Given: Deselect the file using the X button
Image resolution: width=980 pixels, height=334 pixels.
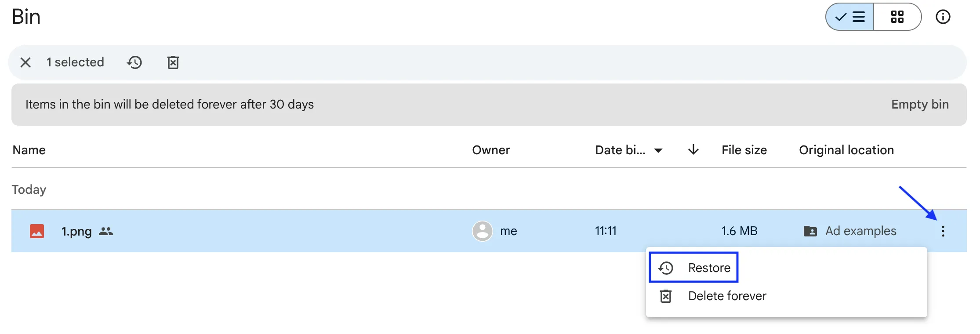Looking at the screenshot, I should (25, 62).
